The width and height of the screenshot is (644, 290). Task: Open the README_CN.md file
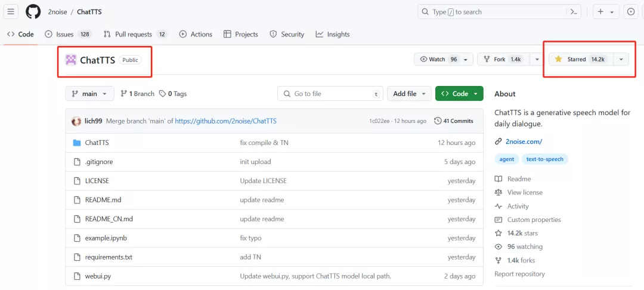(109, 219)
